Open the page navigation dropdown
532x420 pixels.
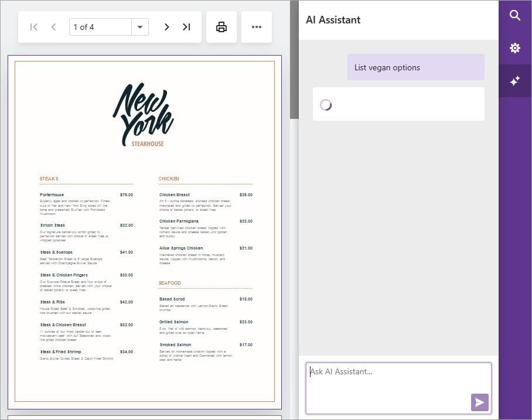(x=139, y=26)
